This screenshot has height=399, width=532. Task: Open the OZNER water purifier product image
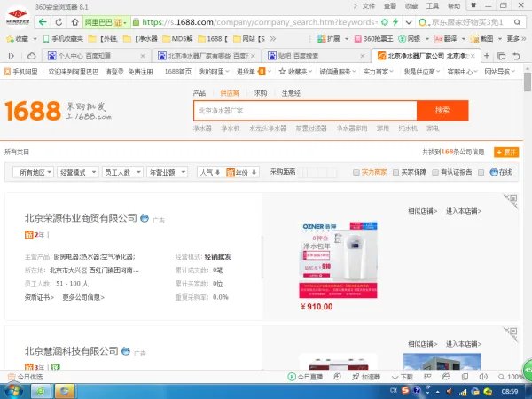pyautogui.click(x=339, y=260)
